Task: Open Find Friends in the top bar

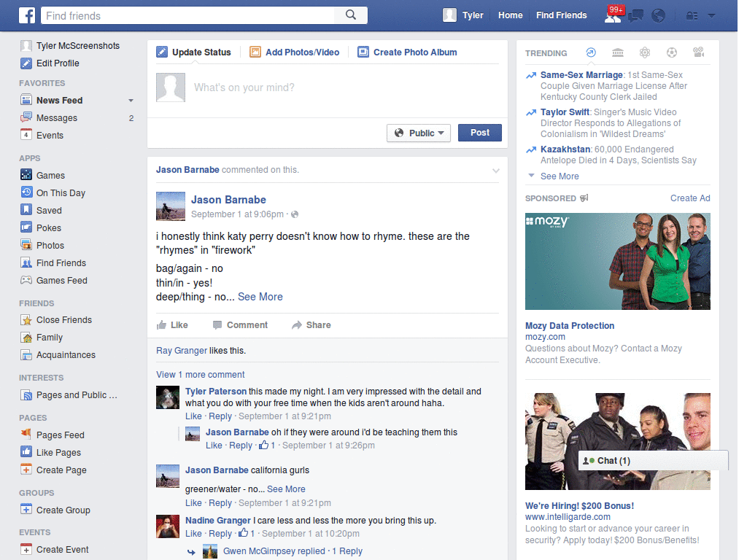Action: [561, 15]
